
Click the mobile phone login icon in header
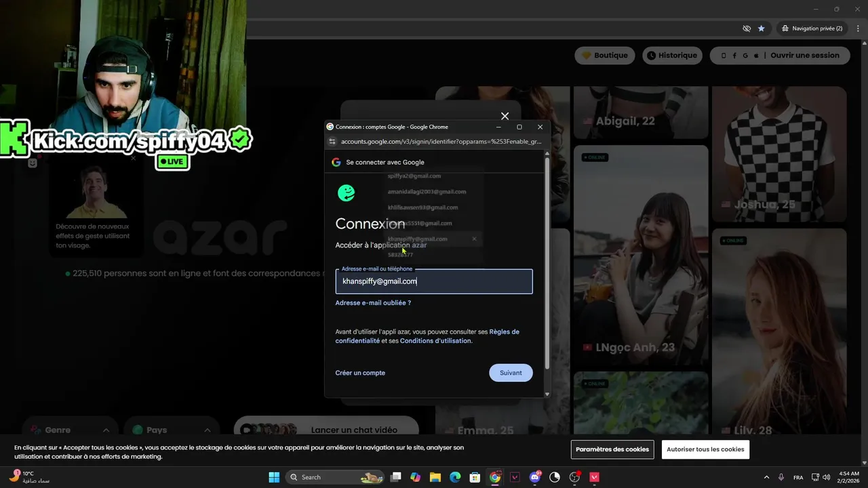724,56
